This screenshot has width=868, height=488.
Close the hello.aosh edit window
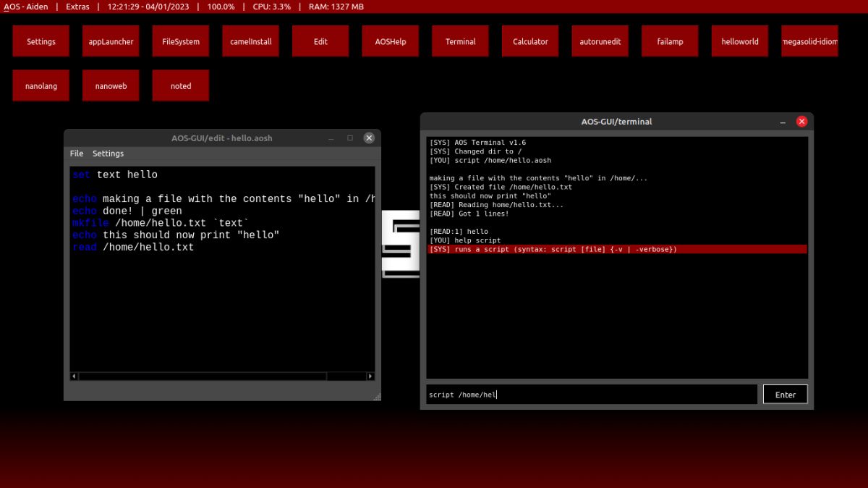tap(369, 138)
